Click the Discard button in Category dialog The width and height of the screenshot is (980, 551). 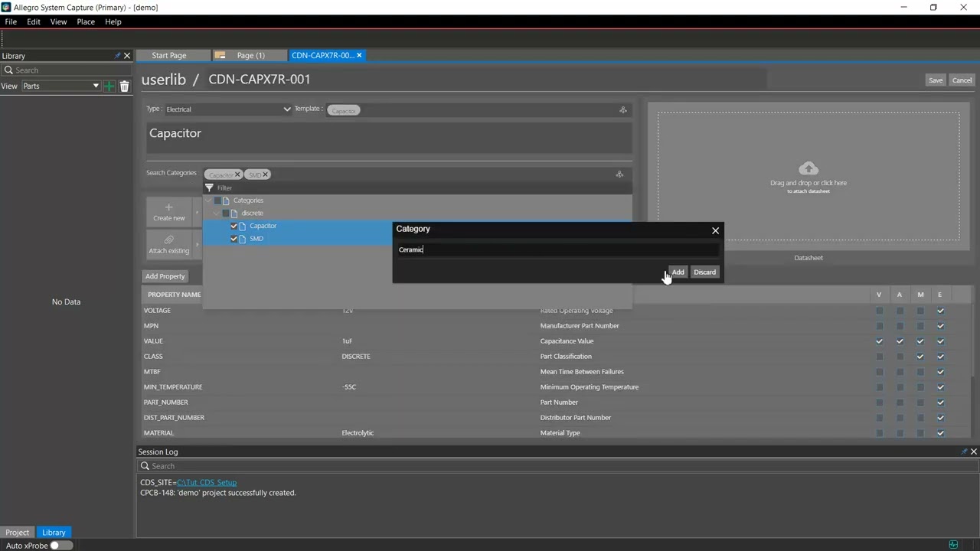pos(704,272)
